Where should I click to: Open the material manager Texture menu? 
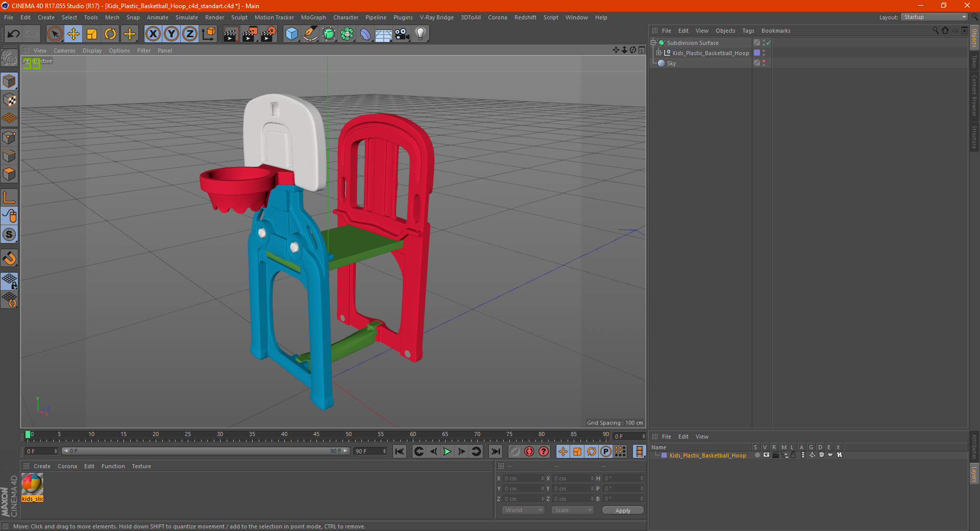point(141,466)
